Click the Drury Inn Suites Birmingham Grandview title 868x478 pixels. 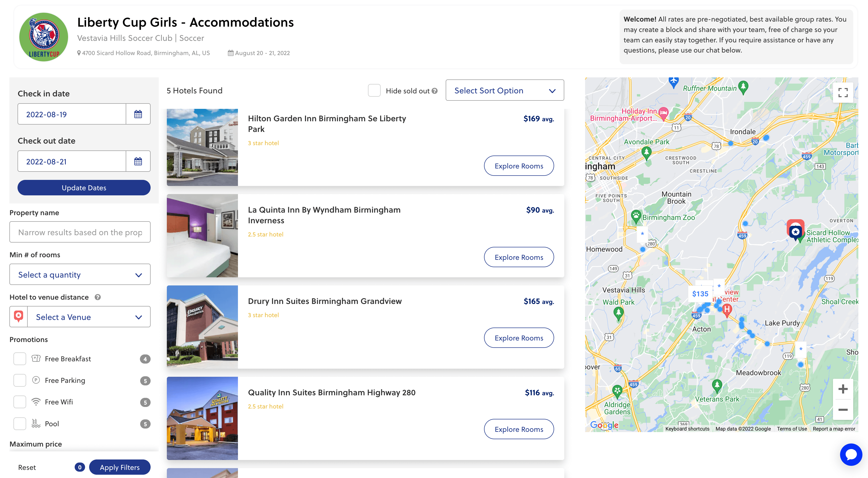tap(325, 301)
